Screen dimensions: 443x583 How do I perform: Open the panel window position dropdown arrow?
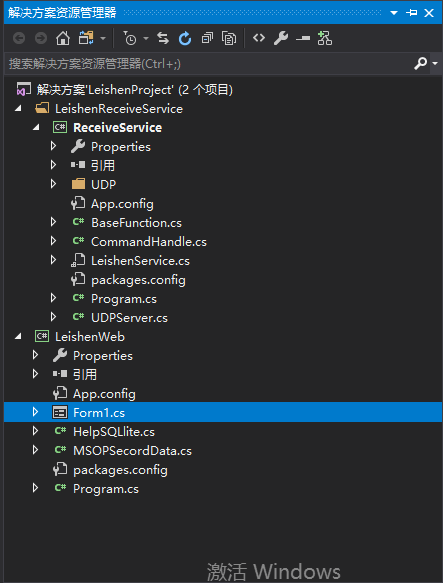coord(394,13)
